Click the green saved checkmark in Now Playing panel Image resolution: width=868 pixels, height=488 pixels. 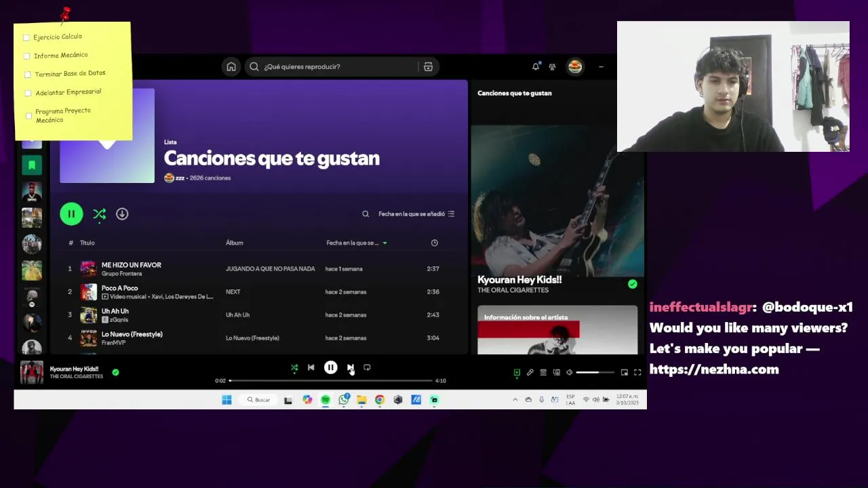[x=633, y=284]
